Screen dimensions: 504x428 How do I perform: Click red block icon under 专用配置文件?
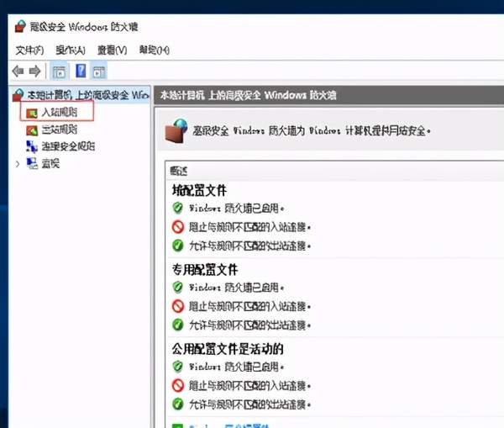(x=177, y=306)
